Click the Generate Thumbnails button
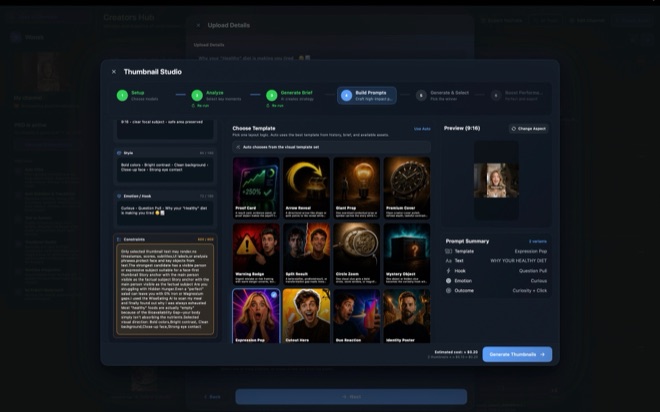The width and height of the screenshot is (660, 412). coord(517,354)
